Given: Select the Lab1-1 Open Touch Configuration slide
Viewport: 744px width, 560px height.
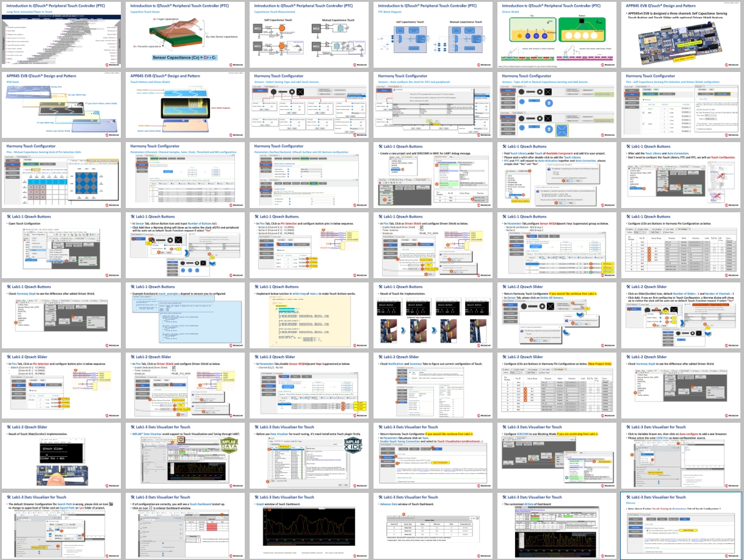Looking at the screenshot, I should point(62,246).
